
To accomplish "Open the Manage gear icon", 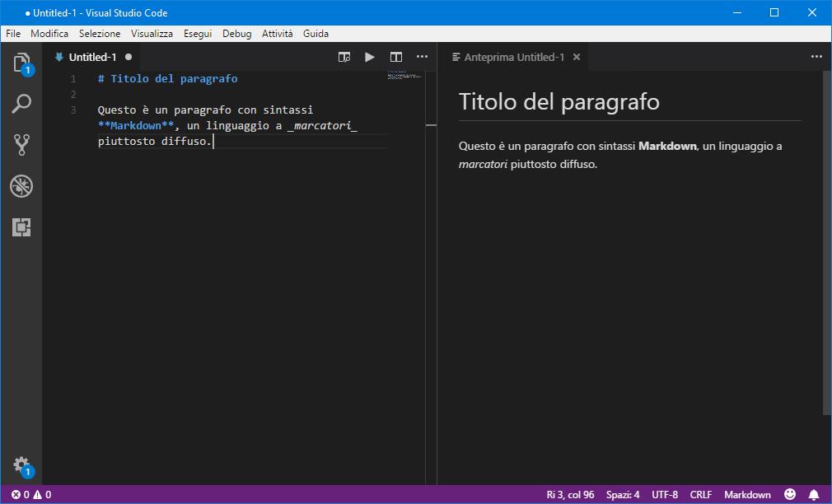I will (x=22, y=466).
